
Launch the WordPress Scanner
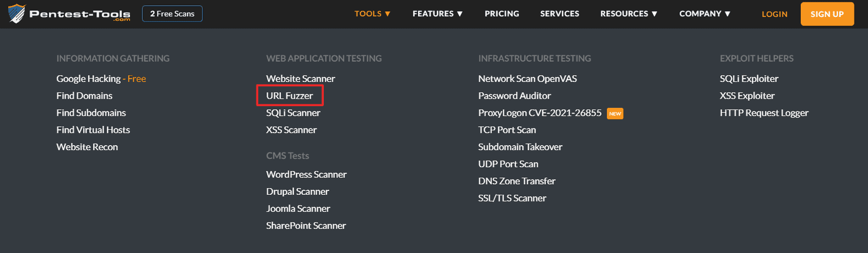(306, 175)
